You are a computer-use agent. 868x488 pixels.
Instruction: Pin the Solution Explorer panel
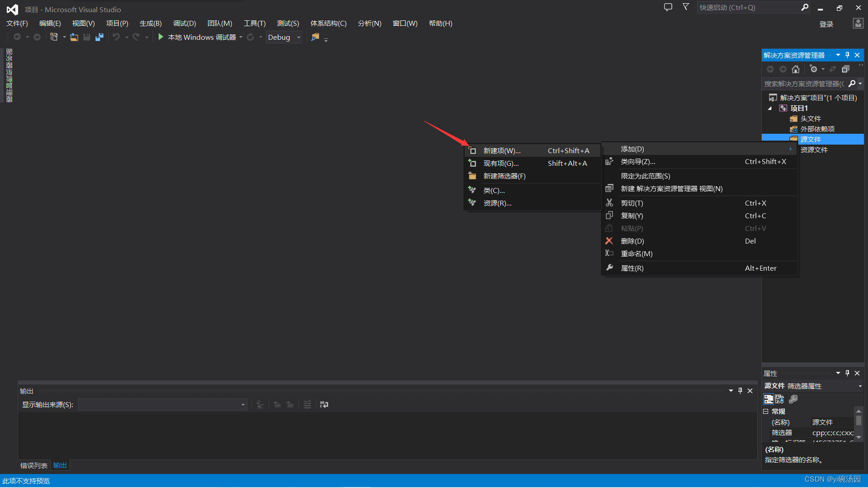[x=847, y=55]
